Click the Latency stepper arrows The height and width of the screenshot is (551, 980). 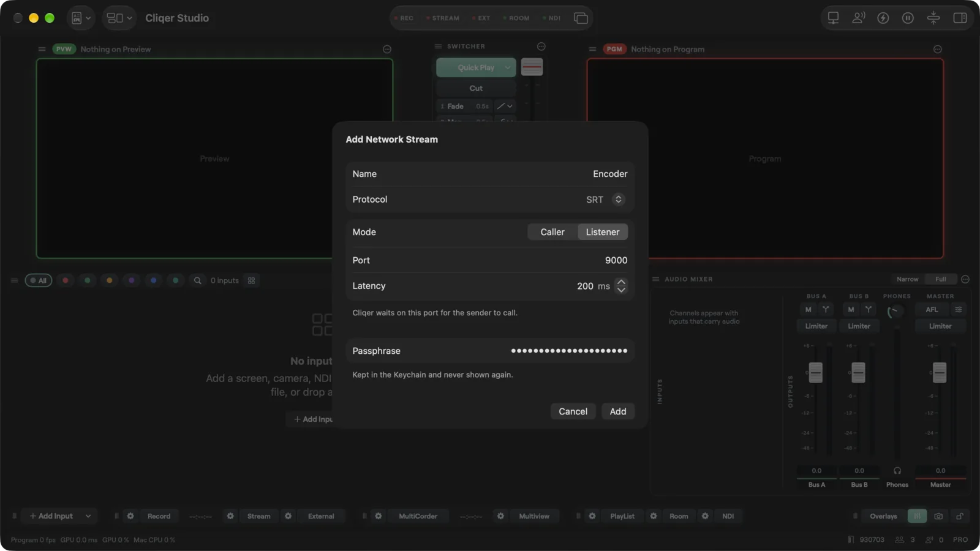pos(621,286)
